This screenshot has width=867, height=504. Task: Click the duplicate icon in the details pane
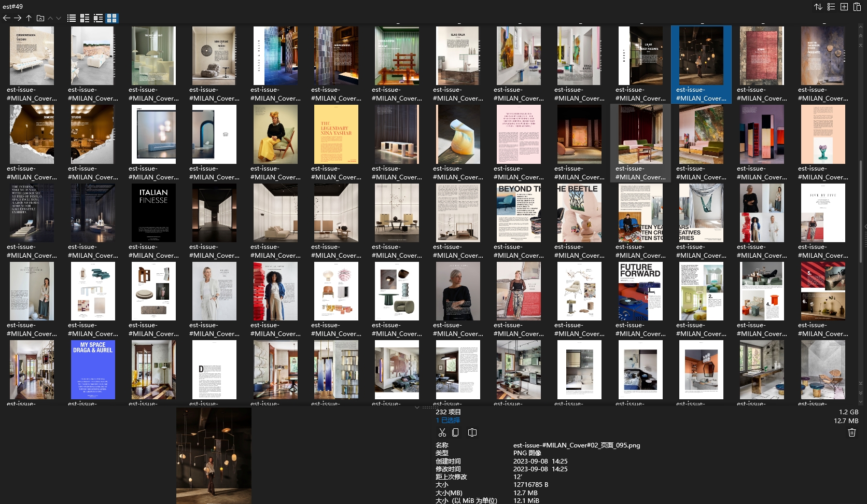472,432
